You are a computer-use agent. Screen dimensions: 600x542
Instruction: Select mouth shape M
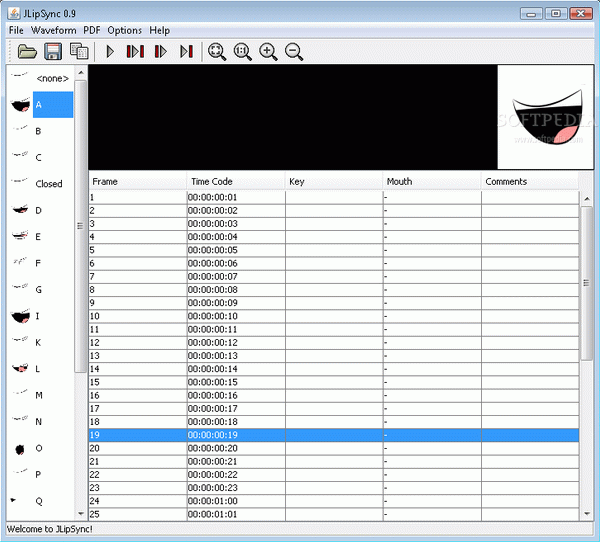coord(41,395)
